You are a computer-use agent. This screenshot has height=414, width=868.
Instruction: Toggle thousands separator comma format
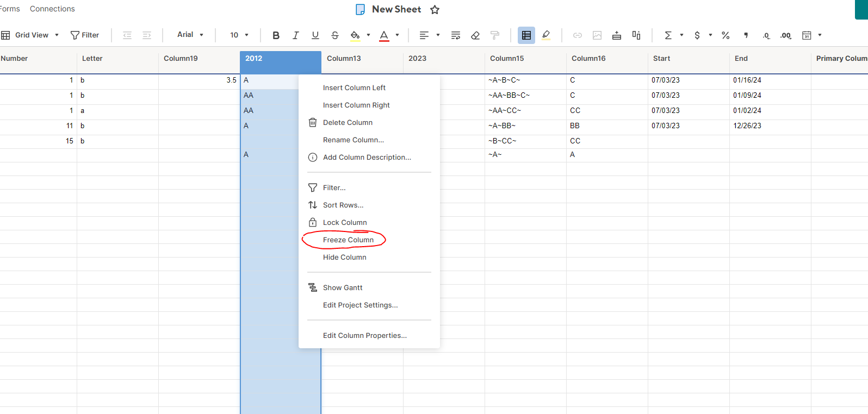pos(746,35)
